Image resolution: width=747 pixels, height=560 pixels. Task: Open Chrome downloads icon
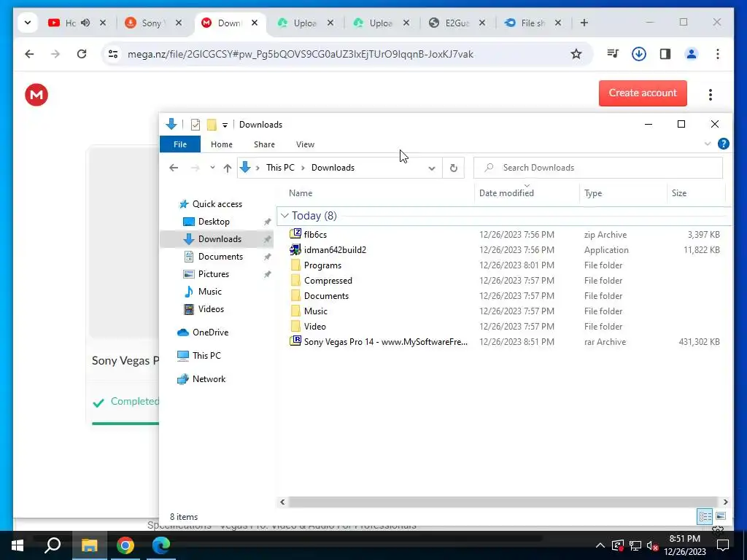tap(638, 54)
